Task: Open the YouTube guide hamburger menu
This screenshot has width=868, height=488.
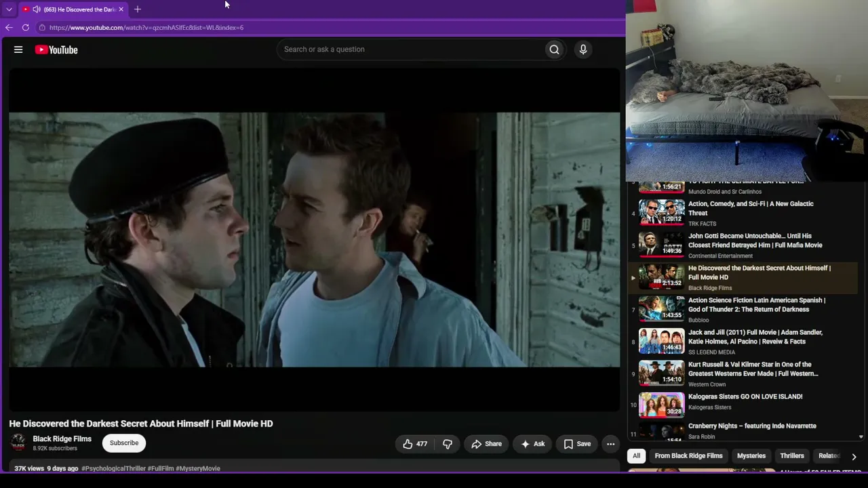Action: 18,49
